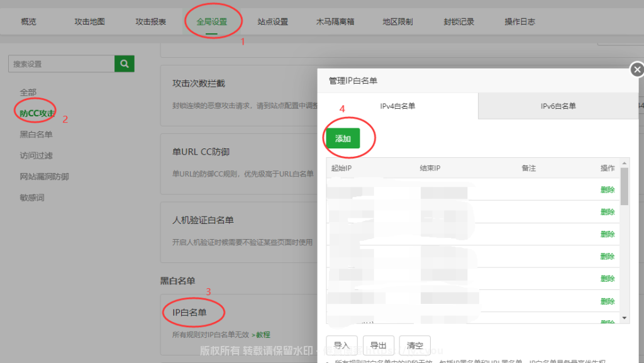Click the 导出 button
The image size is (644, 363).
(378, 345)
